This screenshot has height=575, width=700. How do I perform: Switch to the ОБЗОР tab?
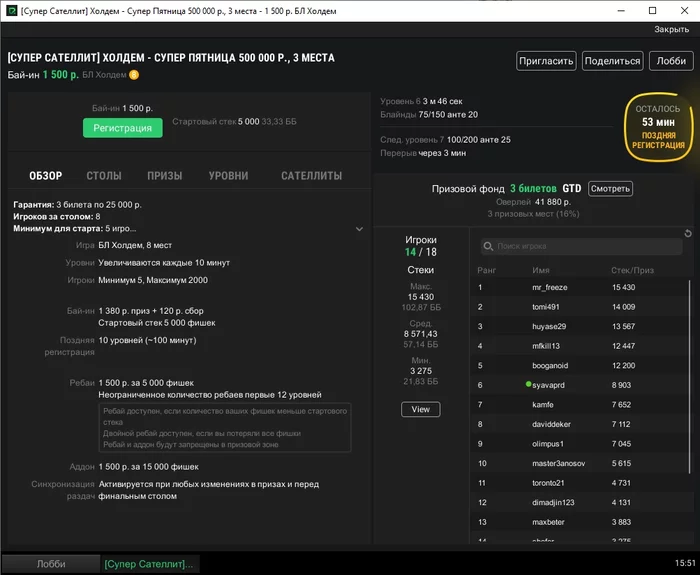point(46,176)
